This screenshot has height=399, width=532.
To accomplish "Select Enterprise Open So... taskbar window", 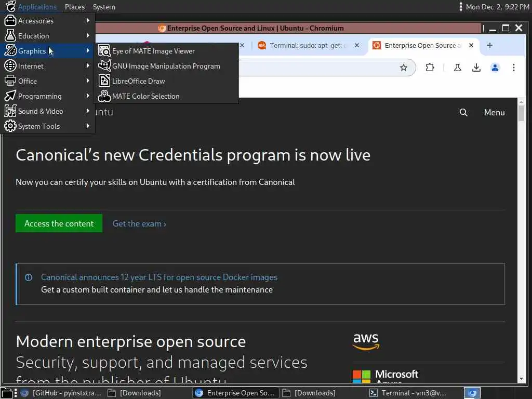I will click(x=236, y=393).
